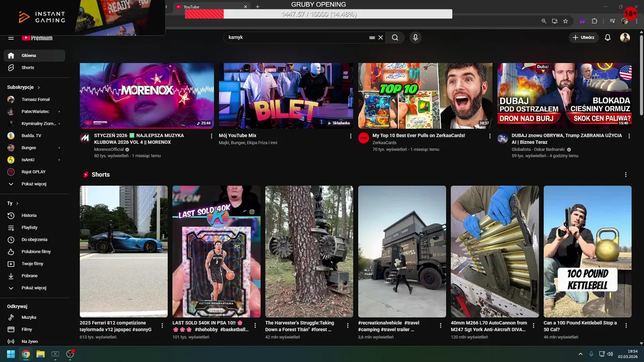Go to the YouTube Premium logo home
This screenshot has height=362, width=644.
point(37,38)
